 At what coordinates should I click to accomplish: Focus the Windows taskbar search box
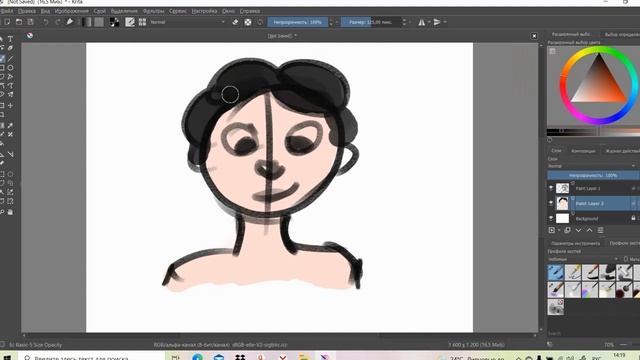coord(91,358)
